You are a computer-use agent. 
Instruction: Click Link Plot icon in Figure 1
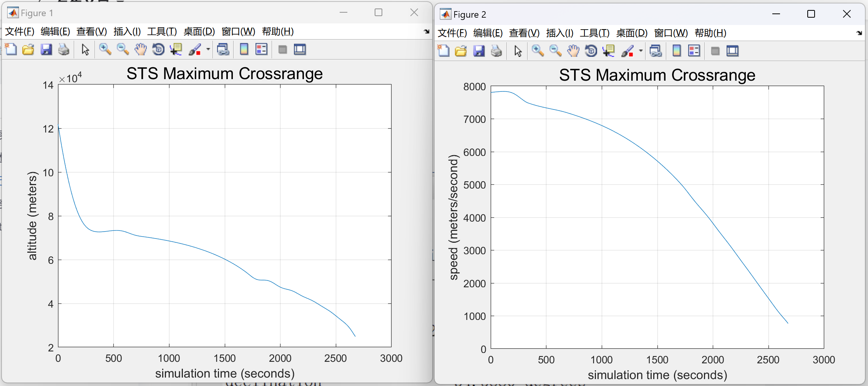(x=223, y=50)
